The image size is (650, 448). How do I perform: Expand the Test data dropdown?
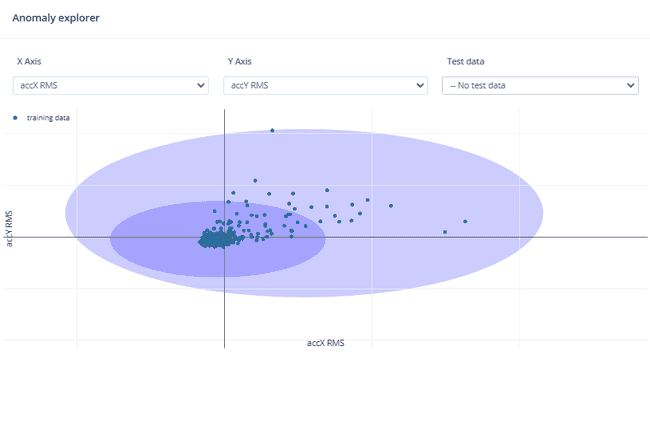point(540,86)
